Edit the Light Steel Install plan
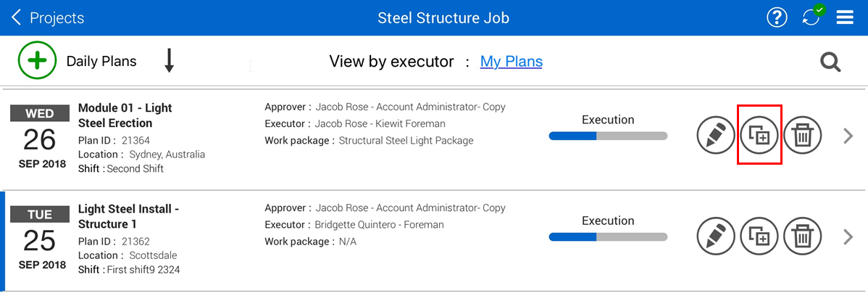The width and height of the screenshot is (868, 304). coord(716,236)
